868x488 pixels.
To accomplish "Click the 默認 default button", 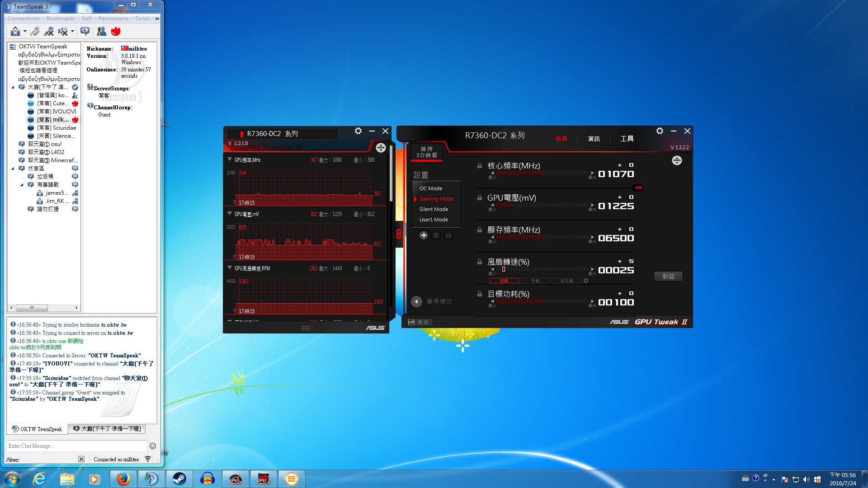I will coord(668,277).
